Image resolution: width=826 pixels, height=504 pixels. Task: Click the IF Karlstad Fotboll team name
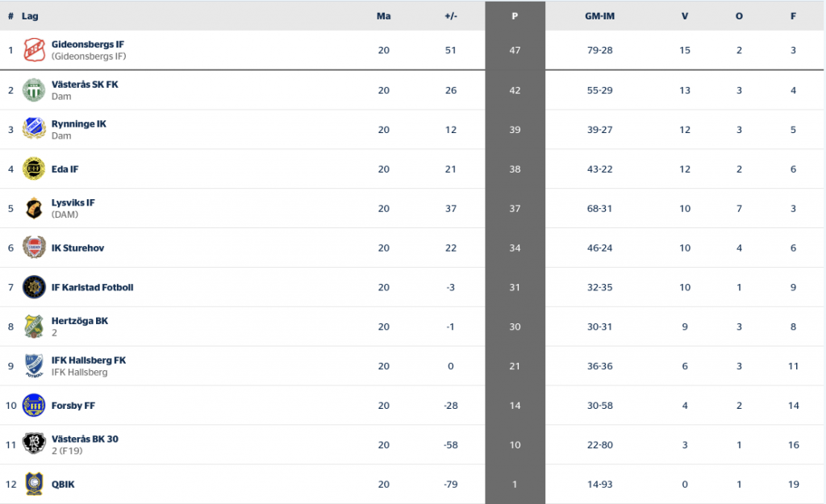[x=92, y=287]
